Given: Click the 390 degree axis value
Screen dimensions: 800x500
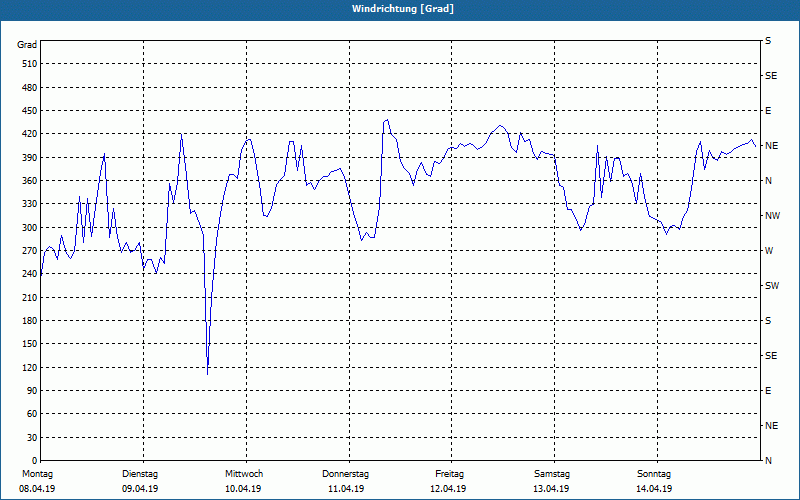Looking at the screenshot, I should point(29,158).
